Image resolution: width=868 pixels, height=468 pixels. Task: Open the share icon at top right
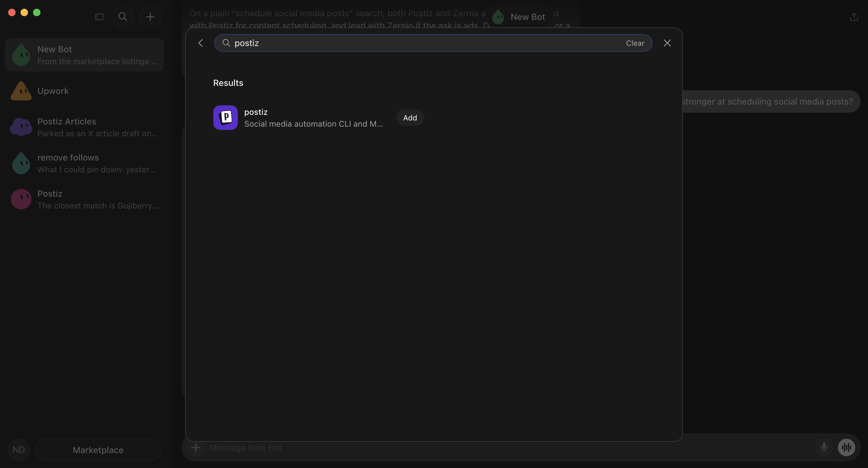tap(854, 17)
